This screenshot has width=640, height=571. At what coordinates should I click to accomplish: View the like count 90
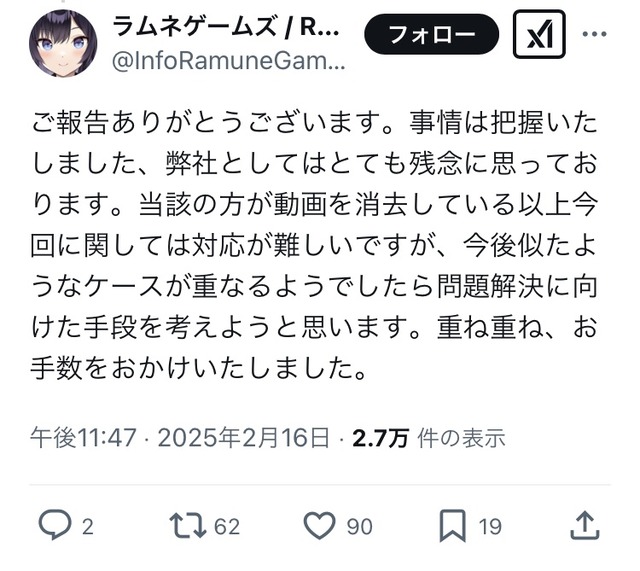(x=360, y=527)
